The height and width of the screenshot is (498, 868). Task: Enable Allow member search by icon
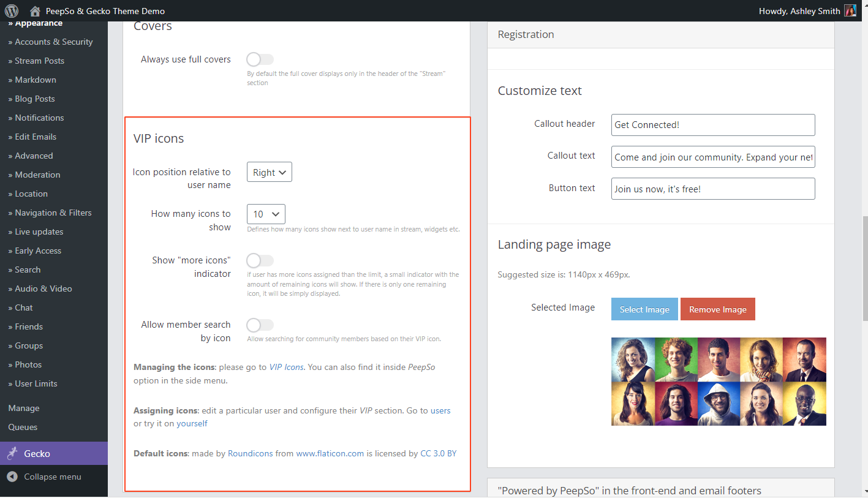point(260,325)
